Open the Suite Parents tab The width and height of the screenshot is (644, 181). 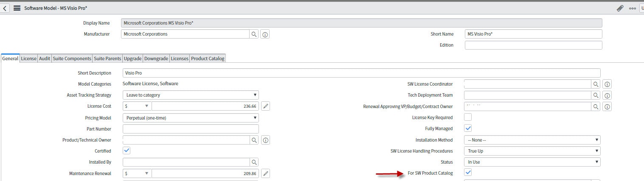point(107,58)
